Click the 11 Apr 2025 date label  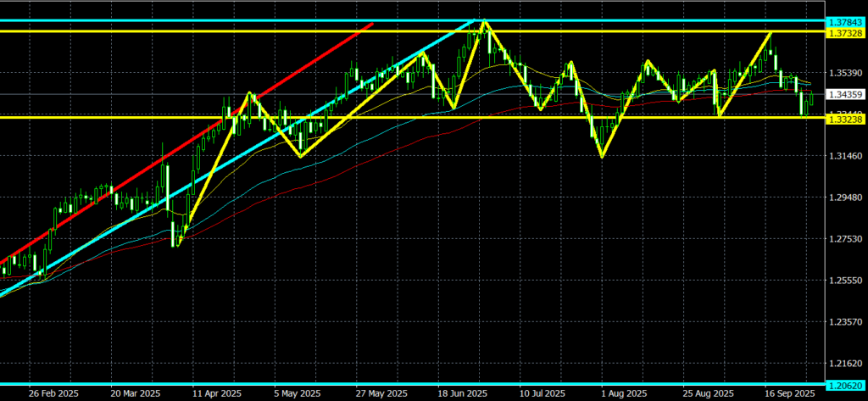(x=214, y=393)
